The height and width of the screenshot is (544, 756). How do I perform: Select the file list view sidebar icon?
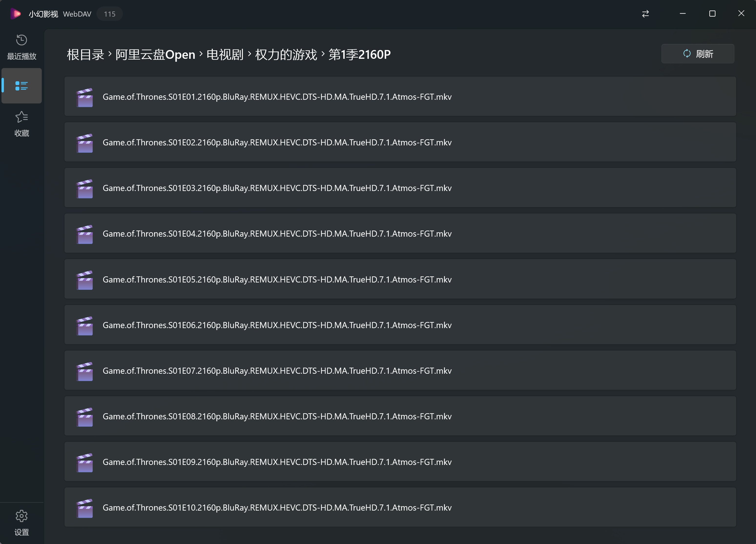[22, 86]
